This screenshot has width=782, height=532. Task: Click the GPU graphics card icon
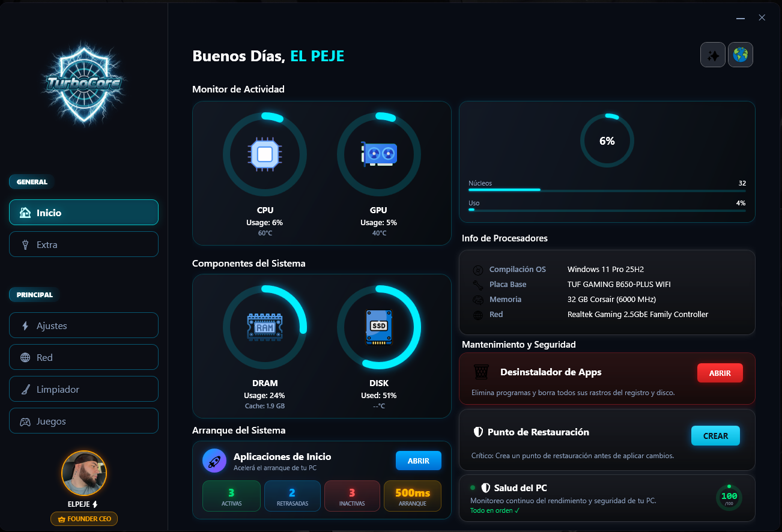coord(378,154)
